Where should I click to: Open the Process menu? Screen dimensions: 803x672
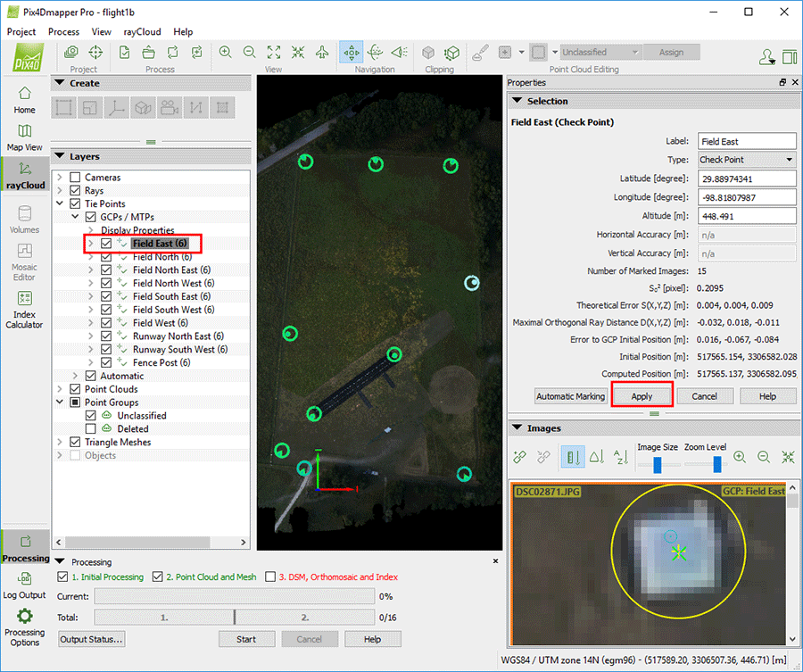pyautogui.click(x=63, y=32)
